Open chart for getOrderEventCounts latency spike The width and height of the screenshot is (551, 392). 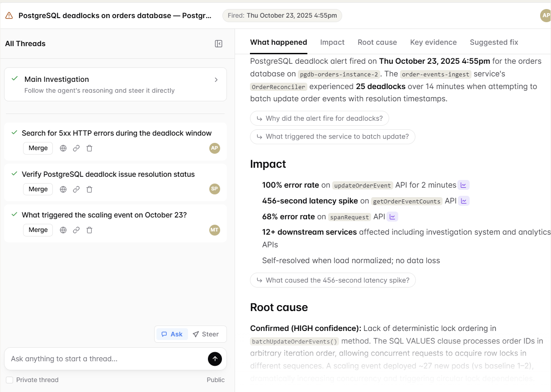(x=464, y=201)
